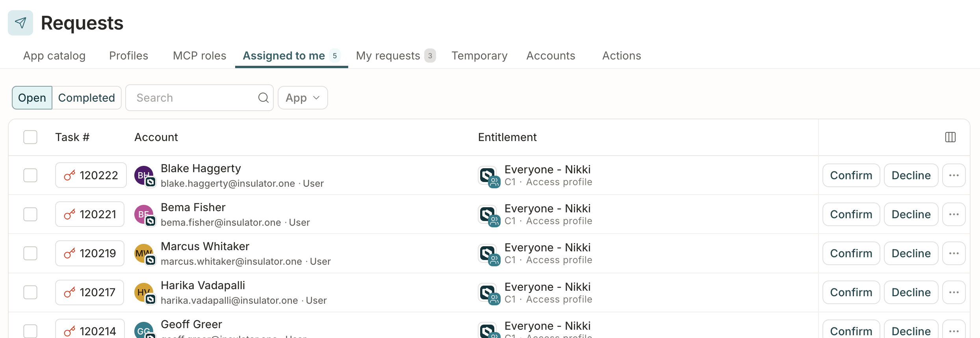This screenshot has height=338, width=980.
Task: Click Everyone - Nikki in Blake Haggerty row
Action: pyautogui.click(x=548, y=169)
